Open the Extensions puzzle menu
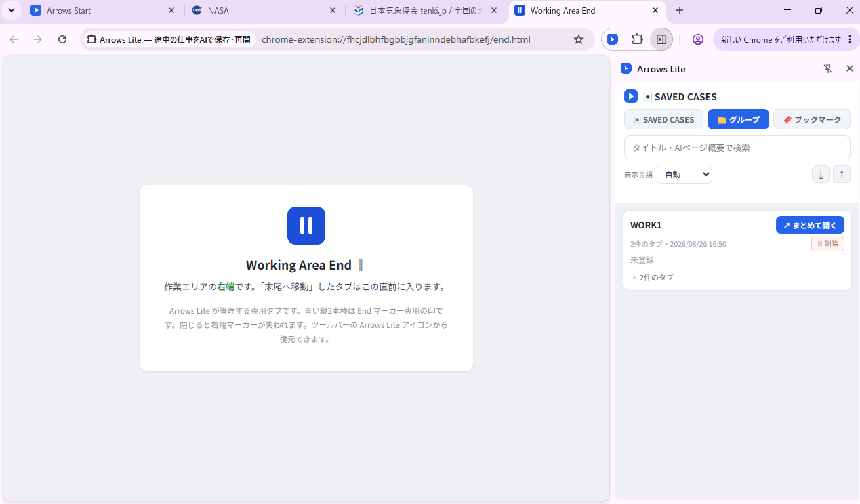This screenshot has width=860, height=504. (x=637, y=39)
